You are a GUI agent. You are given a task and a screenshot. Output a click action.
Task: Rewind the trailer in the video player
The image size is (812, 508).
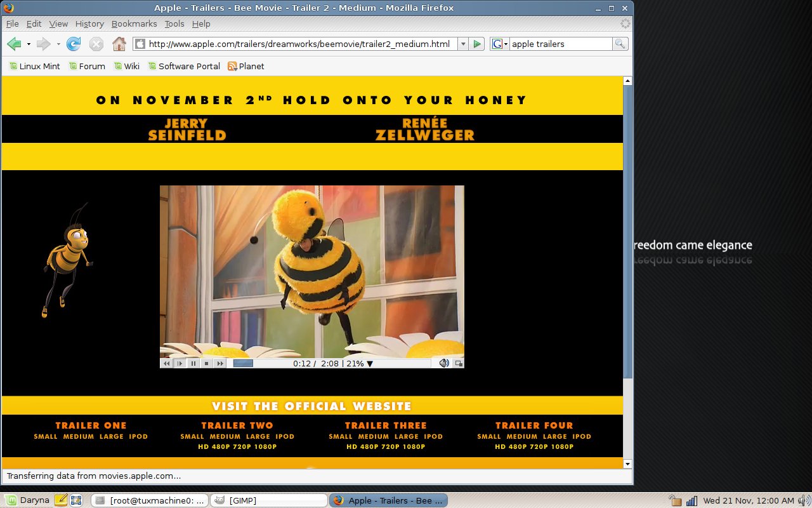tap(166, 363)
